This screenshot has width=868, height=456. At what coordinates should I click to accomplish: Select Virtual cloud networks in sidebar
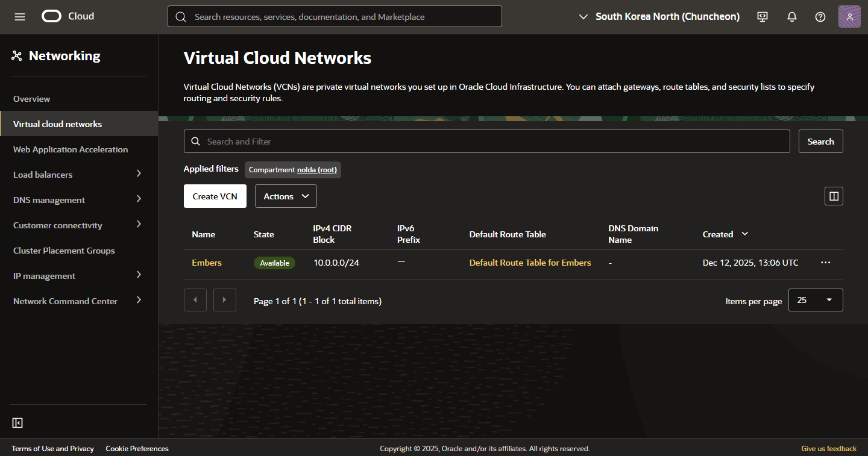tap(78, 124)
